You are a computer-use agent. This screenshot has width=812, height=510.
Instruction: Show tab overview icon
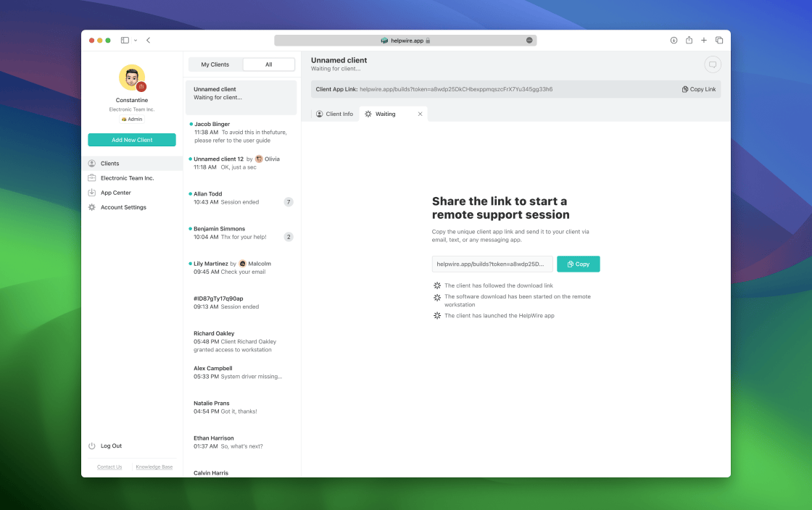[x=719, y=41]
